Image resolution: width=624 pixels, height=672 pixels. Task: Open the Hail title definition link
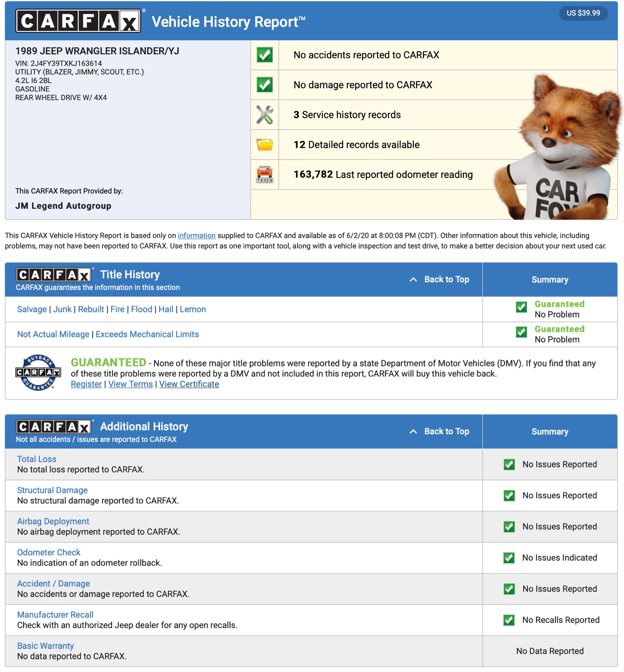(x=166, y=309)
